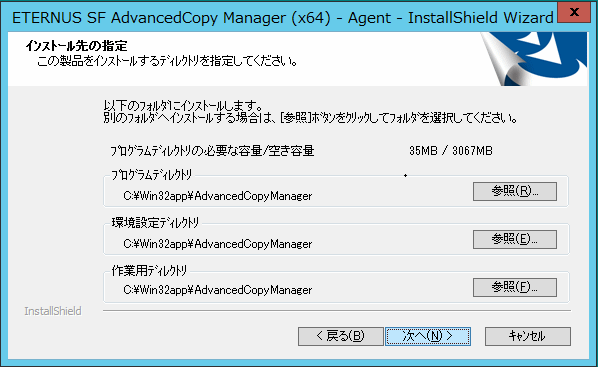598x367 pixels.
Task: Proceed with the 次へ(N) button
Action: tap(428, 336)
